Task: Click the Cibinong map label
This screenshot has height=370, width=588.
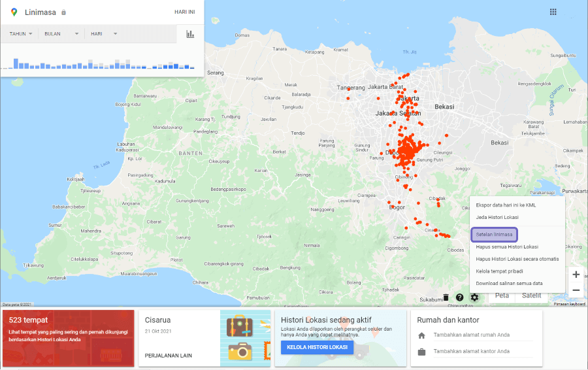Action: coord(404,177)
